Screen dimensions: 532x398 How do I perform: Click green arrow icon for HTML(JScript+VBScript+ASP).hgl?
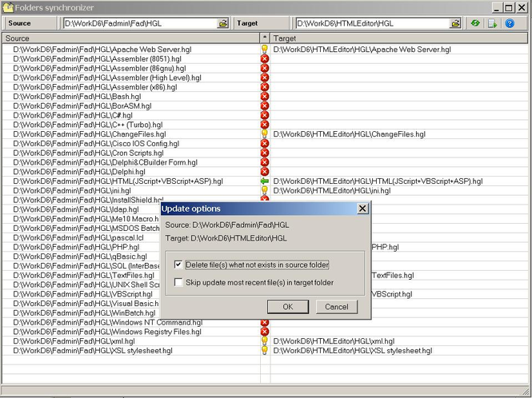point(265,181)
